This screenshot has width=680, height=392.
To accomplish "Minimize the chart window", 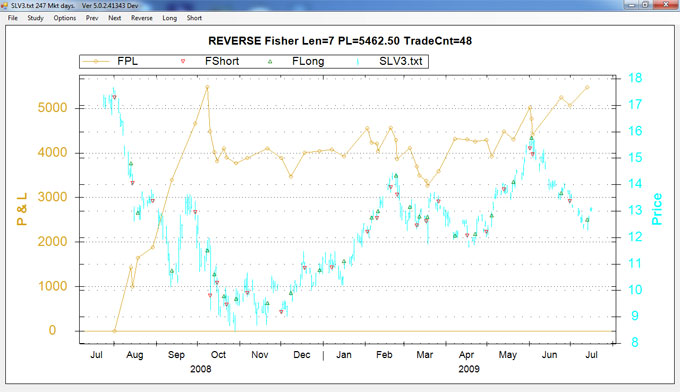I will 631,5.
